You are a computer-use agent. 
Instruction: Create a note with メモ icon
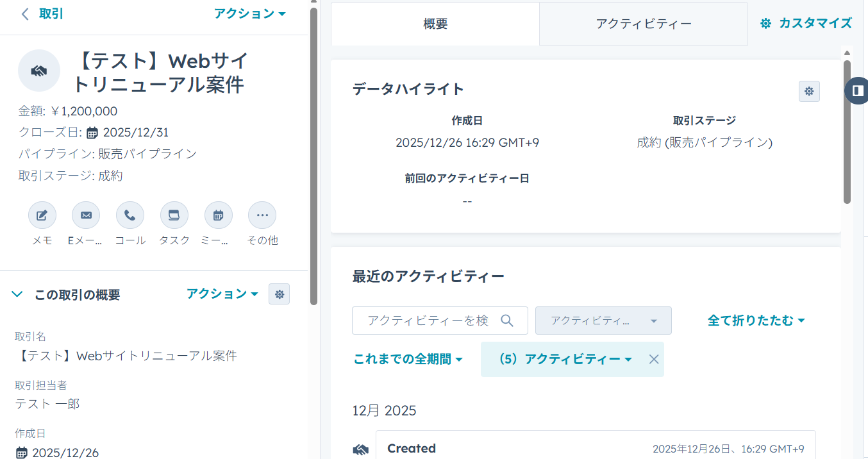coord(42,215)
